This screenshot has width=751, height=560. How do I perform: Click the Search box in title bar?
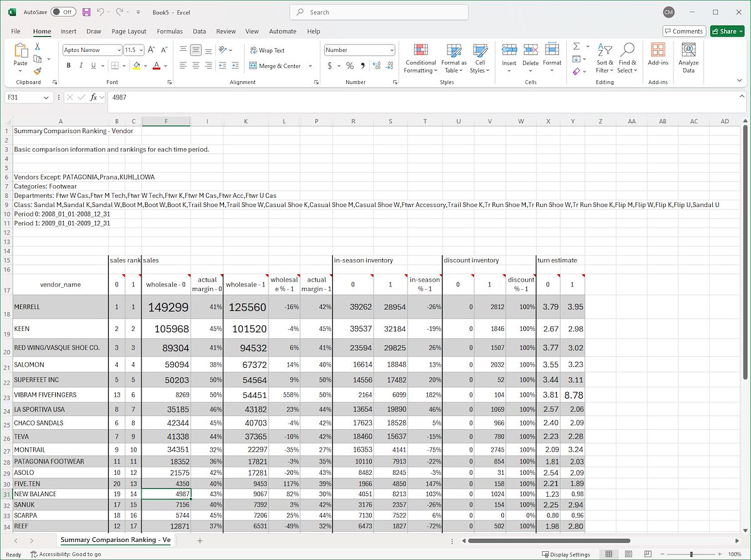(379, 12)
